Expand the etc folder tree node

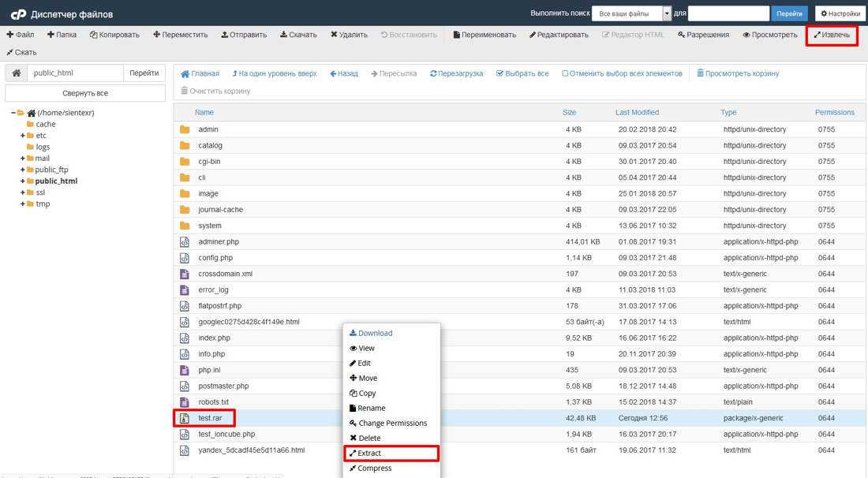tap(23, 136)
